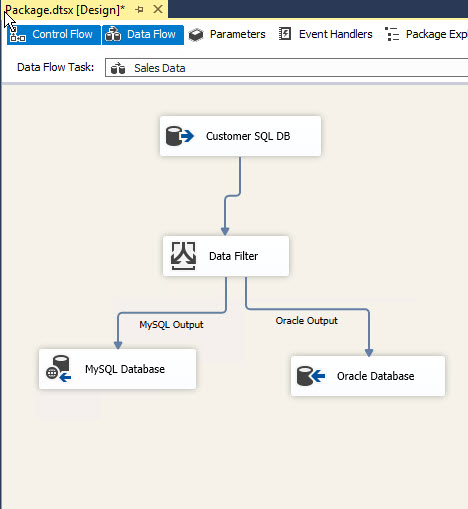This screenshot has width=468, height=509.
Task: Select the Package.dtsx [Design] document tab
Action: (x=65, y=10)
